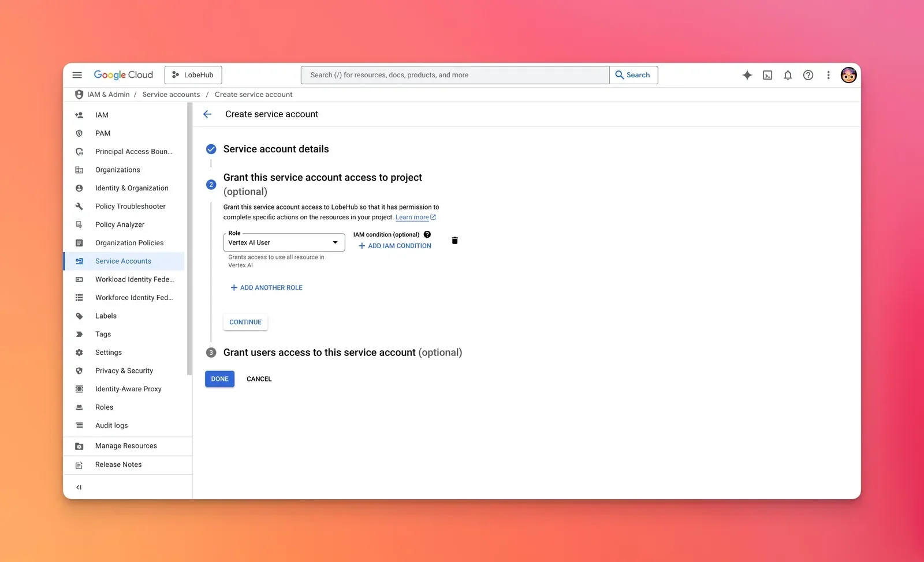The image size is (924, 562).
Task: Click the DONE button
Action: [x=219, y=379]
